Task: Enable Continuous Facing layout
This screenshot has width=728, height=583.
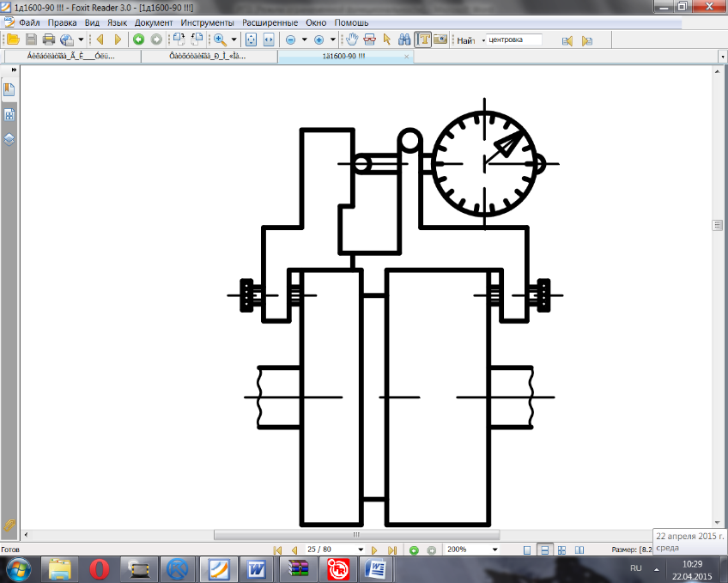Action: pos(561,550)
